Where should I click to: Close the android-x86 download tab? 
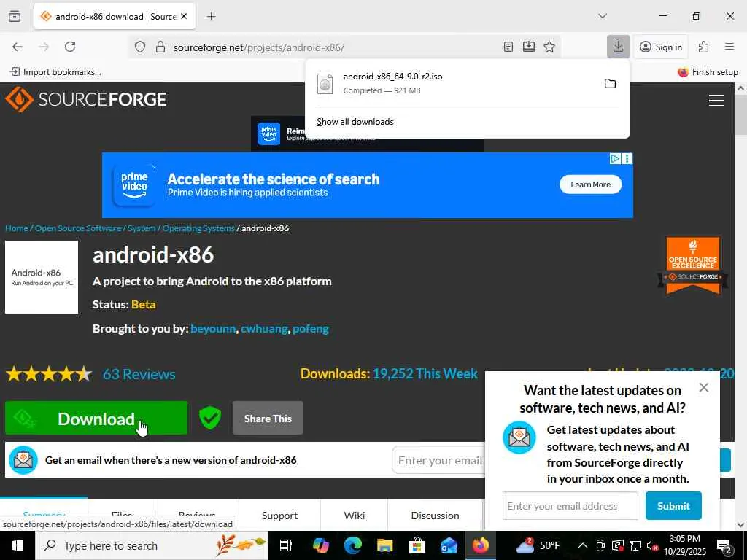184,16
